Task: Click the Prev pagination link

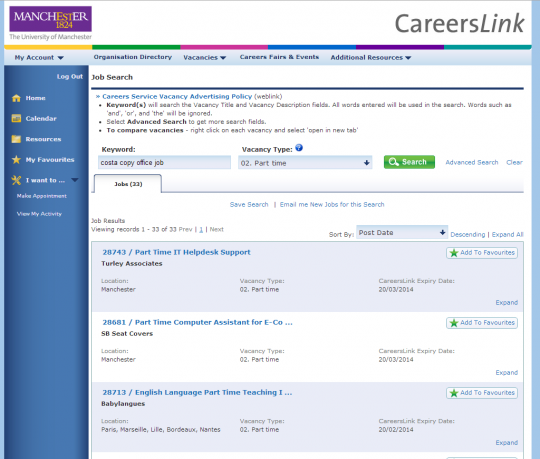Action: [185, 229]
